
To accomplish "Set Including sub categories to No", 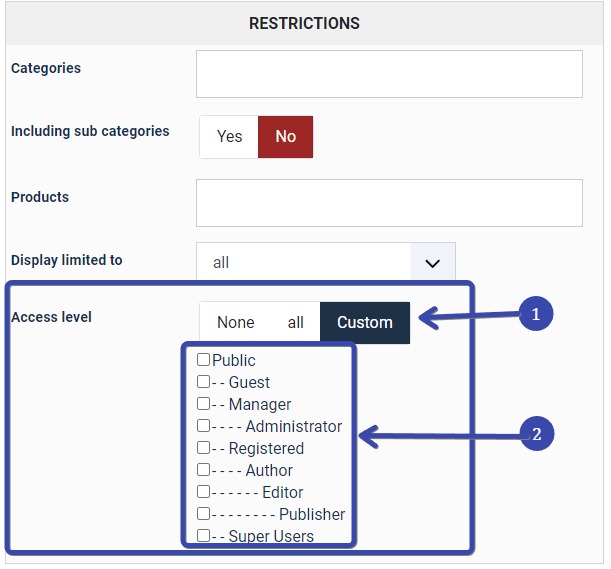I will click(x=285, y=137).
